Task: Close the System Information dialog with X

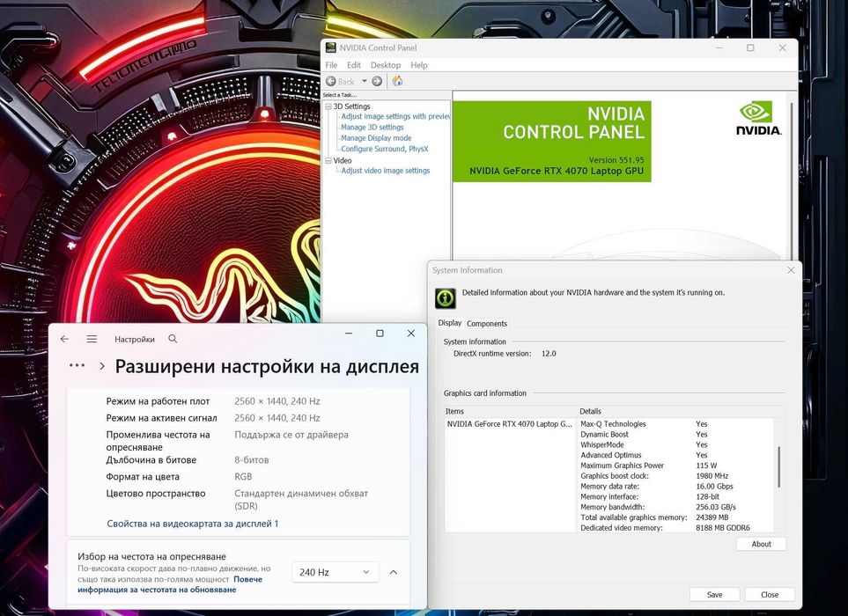Action: tap(791, 270)
